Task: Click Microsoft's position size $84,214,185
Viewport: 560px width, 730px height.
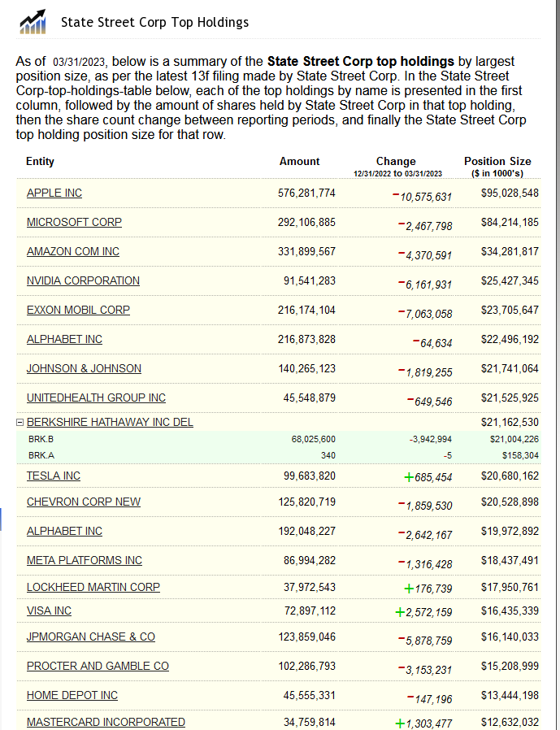Action: click(x=510, y=222)
